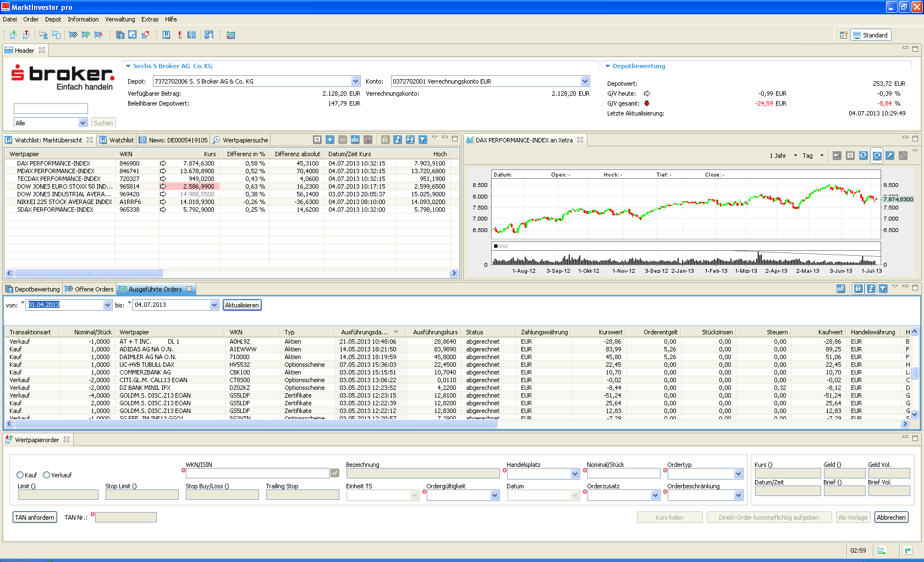This screenshot has width=924, height=562.
Task: Toggle the up/down arrows icon in the watchlist panel
Action: (x=398, y=140)
